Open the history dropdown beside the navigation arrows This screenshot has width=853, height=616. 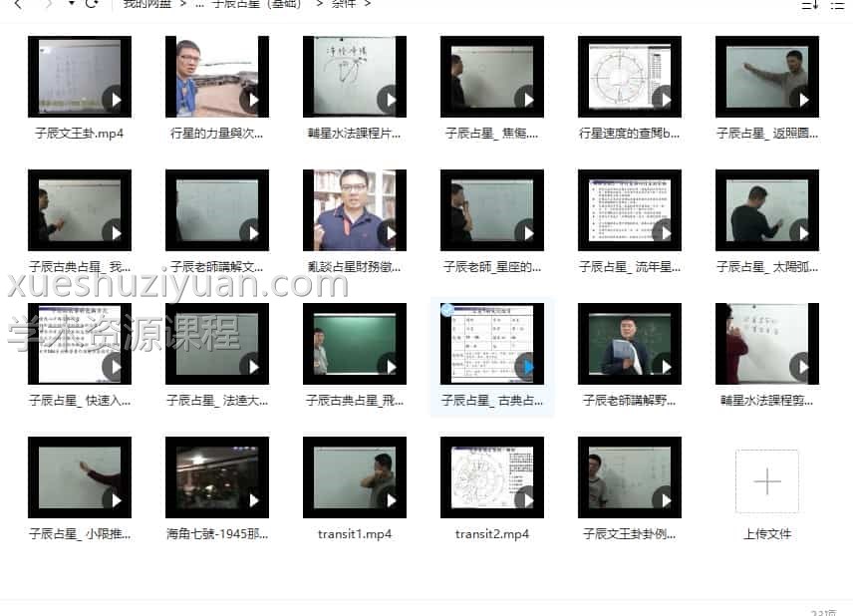pos(72,4)
